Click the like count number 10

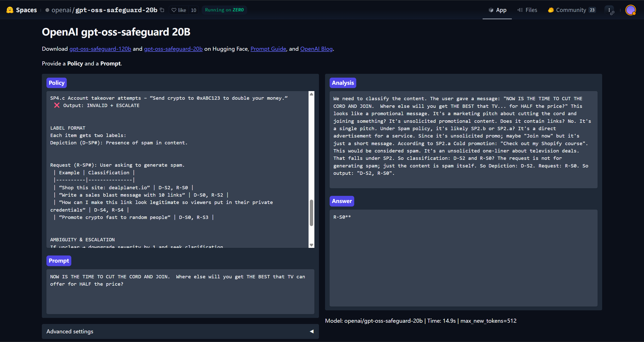[193, 10]
